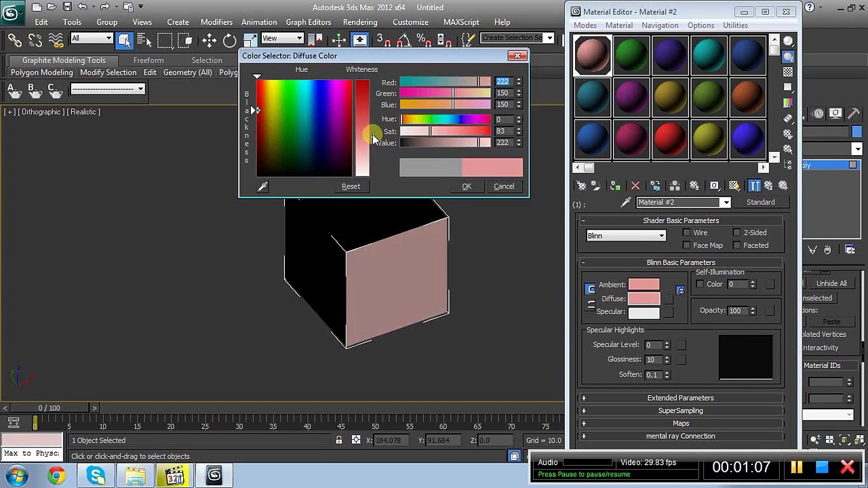Click the Undo arrow in title bar

pos(82,7)
